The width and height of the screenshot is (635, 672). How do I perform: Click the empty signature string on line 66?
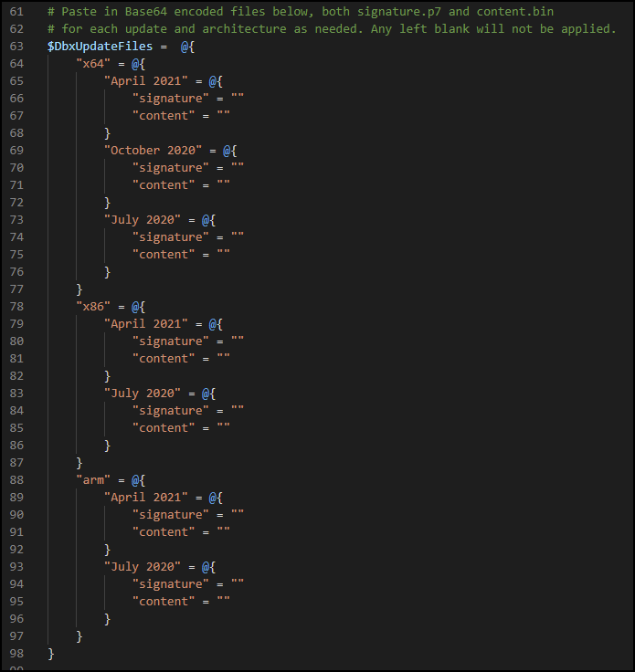(237, 99)
